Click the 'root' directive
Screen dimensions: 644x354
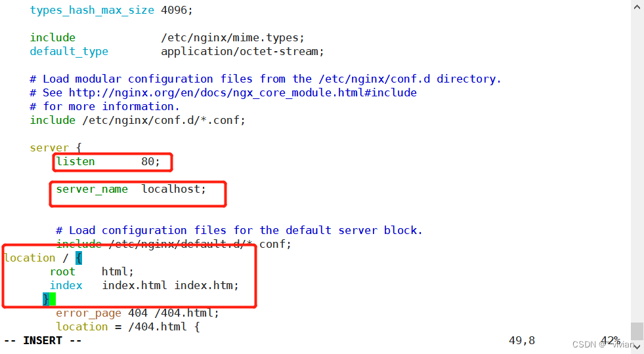63,271
